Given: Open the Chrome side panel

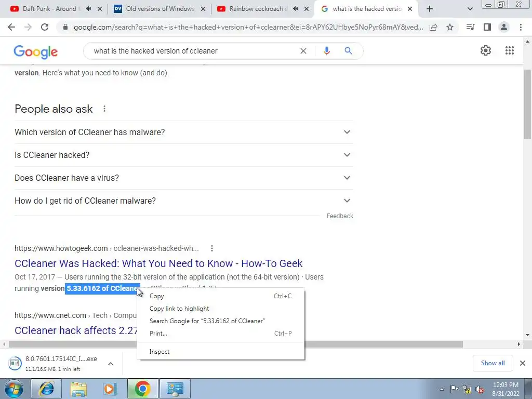Looking at the screenshot, I should point(487,27).
